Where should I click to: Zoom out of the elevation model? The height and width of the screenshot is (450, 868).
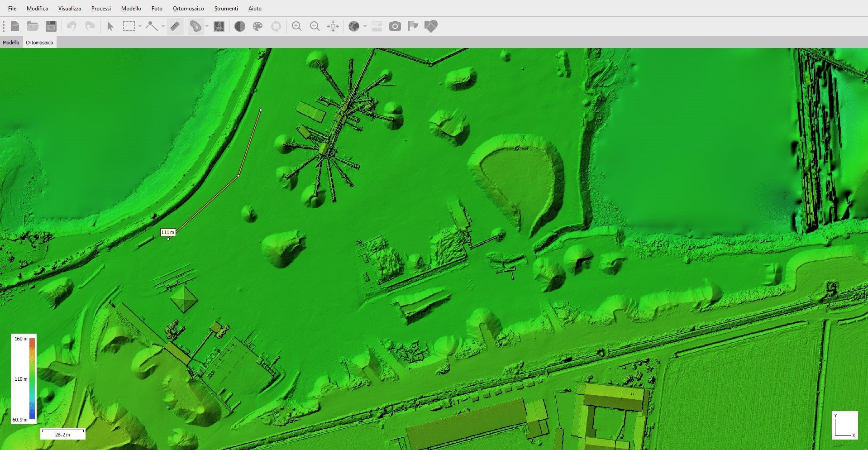(x=315, y=26)
